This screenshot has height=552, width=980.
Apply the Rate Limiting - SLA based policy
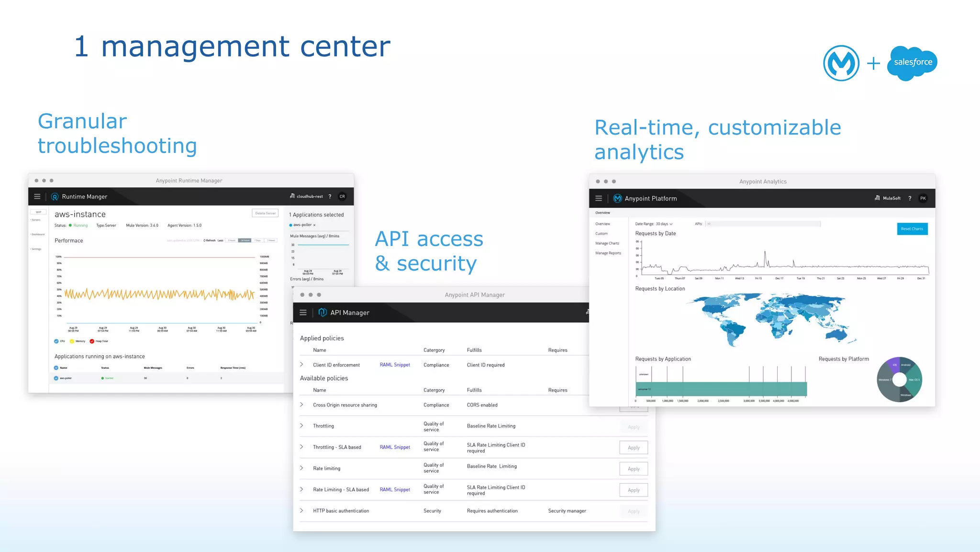[634, 490]
